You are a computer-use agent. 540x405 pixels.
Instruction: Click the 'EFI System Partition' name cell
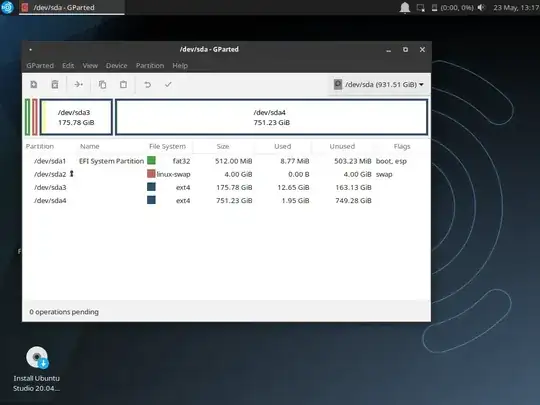pyautogui.click(x=111, y=161)
